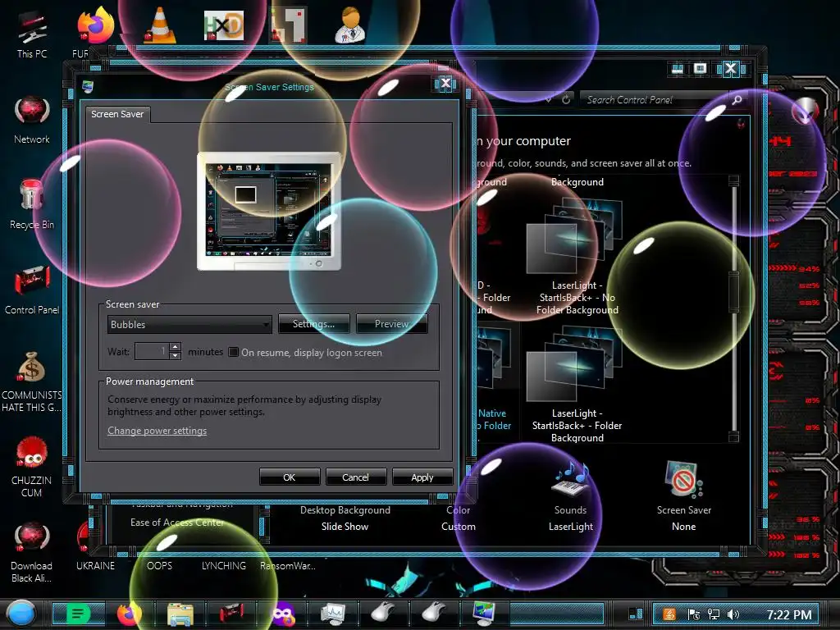The width and height of the screenshot is (840, 630).
Task: Click the Java icon in system tray
Action: (x=669, y=614)
